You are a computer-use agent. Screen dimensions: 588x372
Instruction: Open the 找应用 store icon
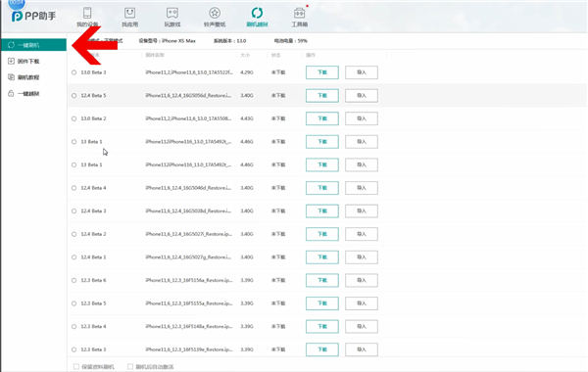coord(129,13)
